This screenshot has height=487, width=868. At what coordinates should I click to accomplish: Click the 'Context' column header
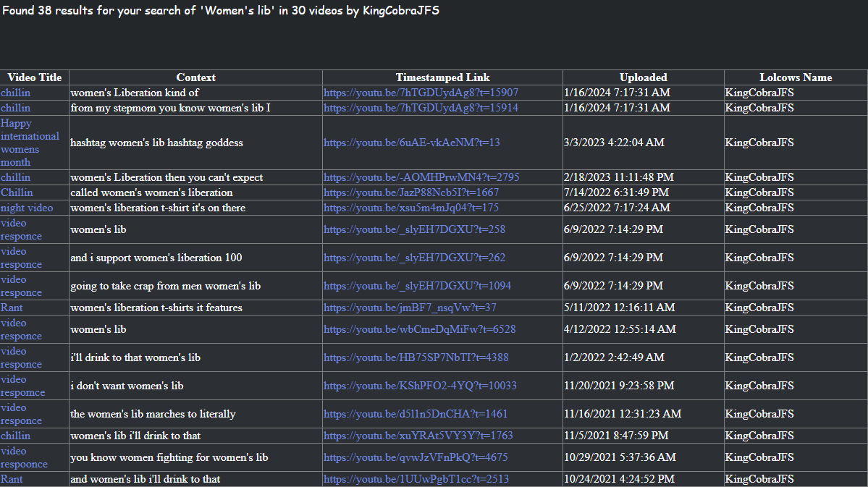195,77
